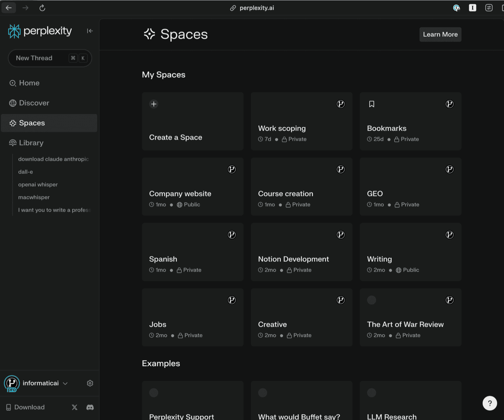Click the 'GEO' space title
This screenshot has height=420, width=504.
click(375, 194)
